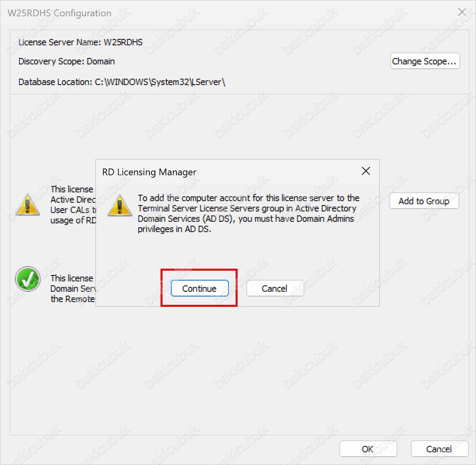Viewport: 476px width, 465px height.
Task: Click the Continue button in the dialog
Action: [199, 289]
